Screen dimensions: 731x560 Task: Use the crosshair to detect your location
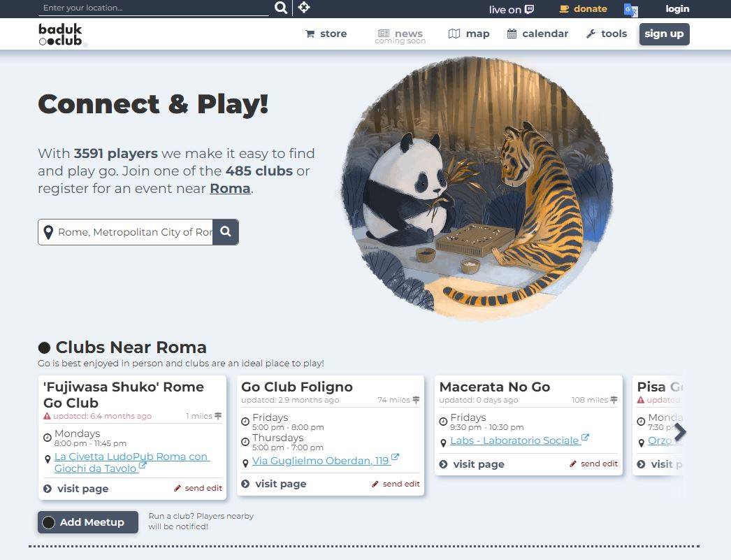[x=304, y=8]
